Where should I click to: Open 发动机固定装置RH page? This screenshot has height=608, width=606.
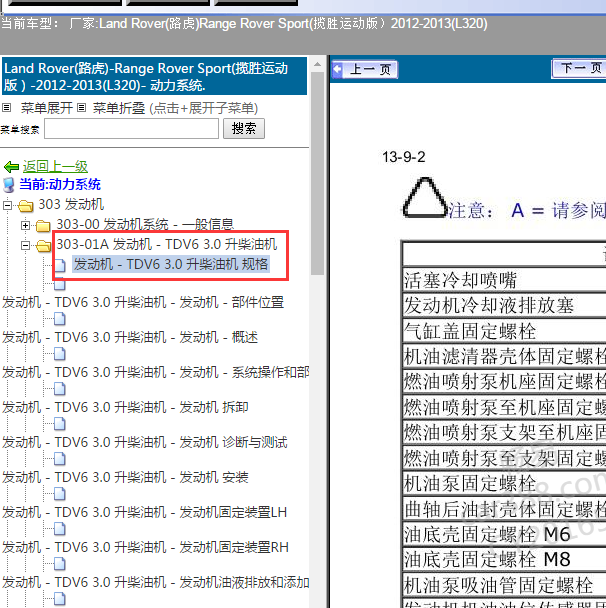(x=145, y=547)
